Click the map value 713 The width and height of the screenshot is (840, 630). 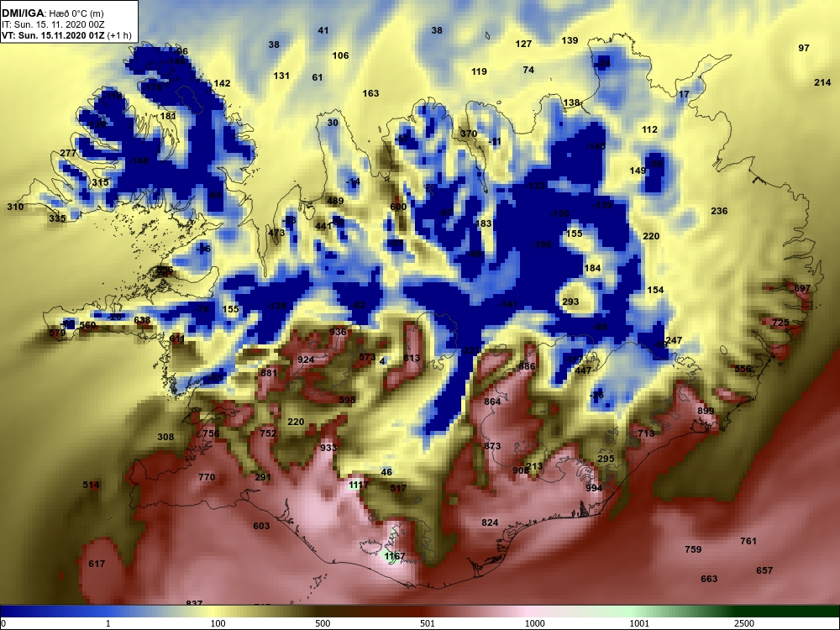click(646, 433)
